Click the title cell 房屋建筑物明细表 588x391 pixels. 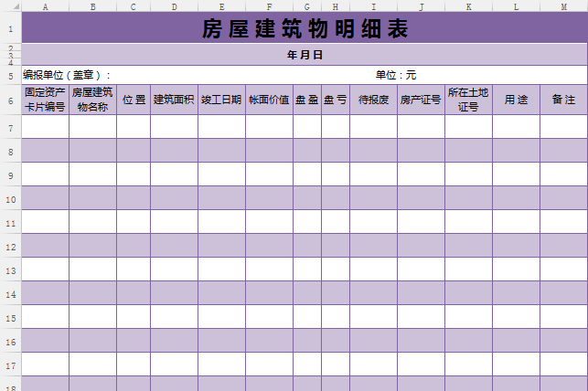305,28
